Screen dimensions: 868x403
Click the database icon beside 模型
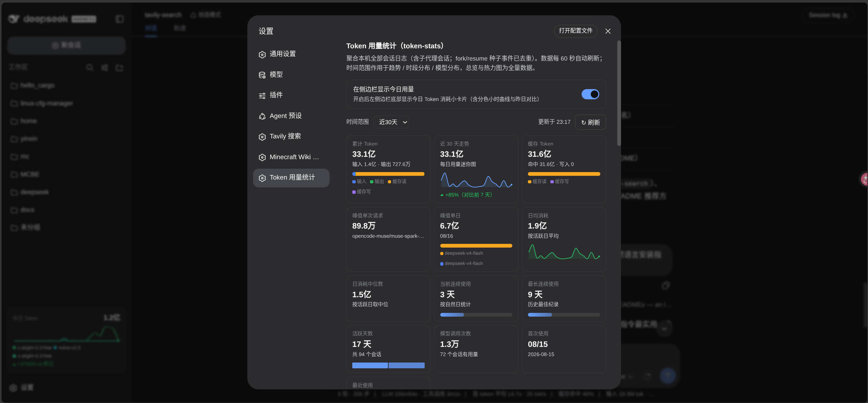click(262, 75)
